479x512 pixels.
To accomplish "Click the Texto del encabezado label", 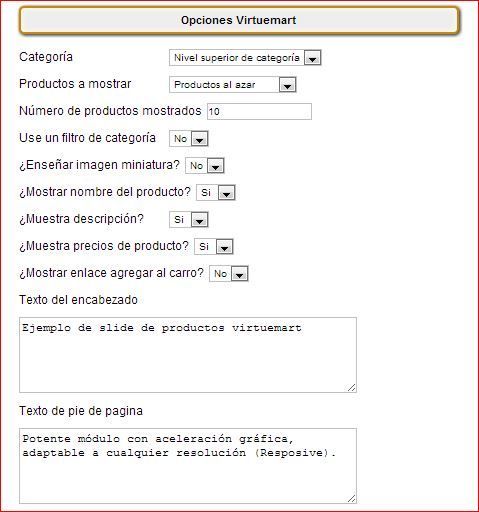I will [x=78, y=300].
